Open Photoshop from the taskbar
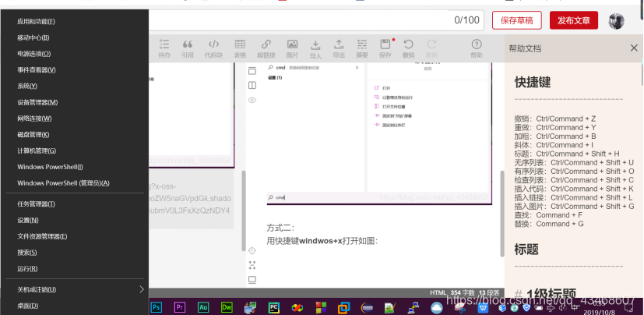The height and width of the screenshot is (315, 644). click(x=156, y=306)
